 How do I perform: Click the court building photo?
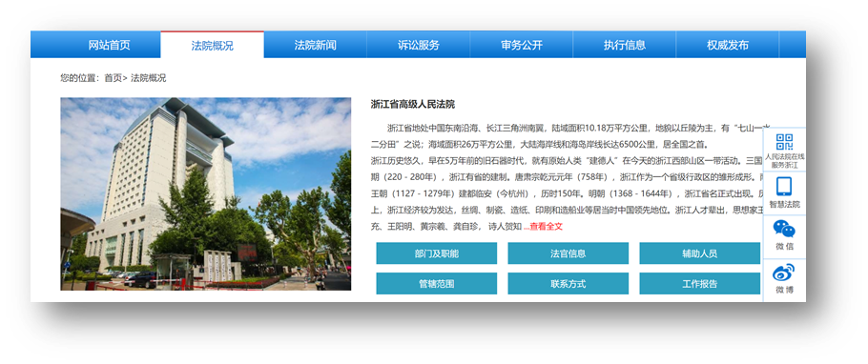(x=205, y=194)
